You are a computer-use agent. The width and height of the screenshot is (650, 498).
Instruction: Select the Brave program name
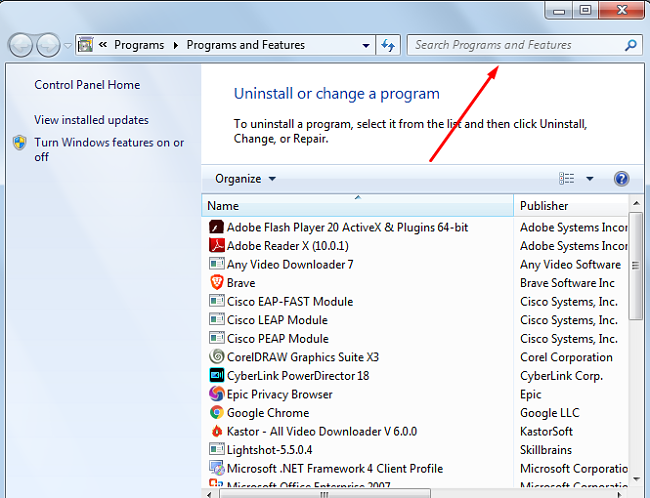click(x=241, y=283)
